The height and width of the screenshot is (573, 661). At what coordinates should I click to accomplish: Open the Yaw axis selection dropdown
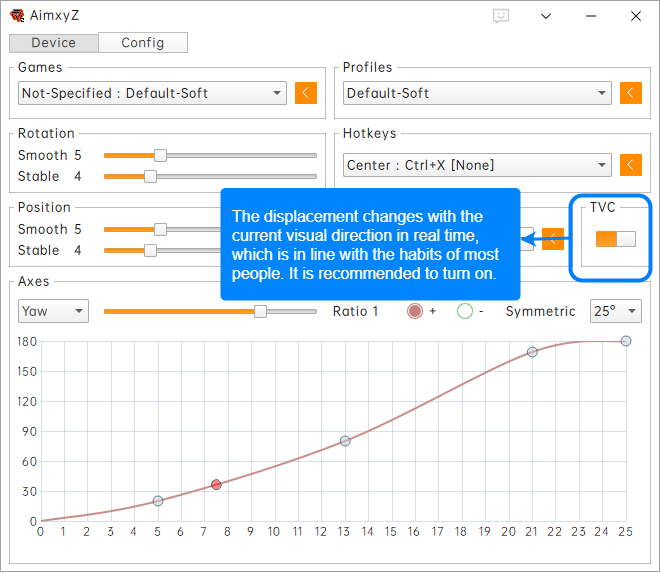[53, 311]
